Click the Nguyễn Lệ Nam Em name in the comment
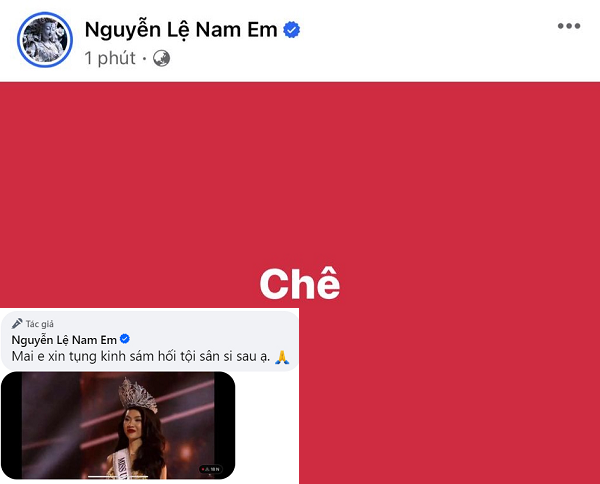This screenshot has height=484, width=600. tap(64, 340)
